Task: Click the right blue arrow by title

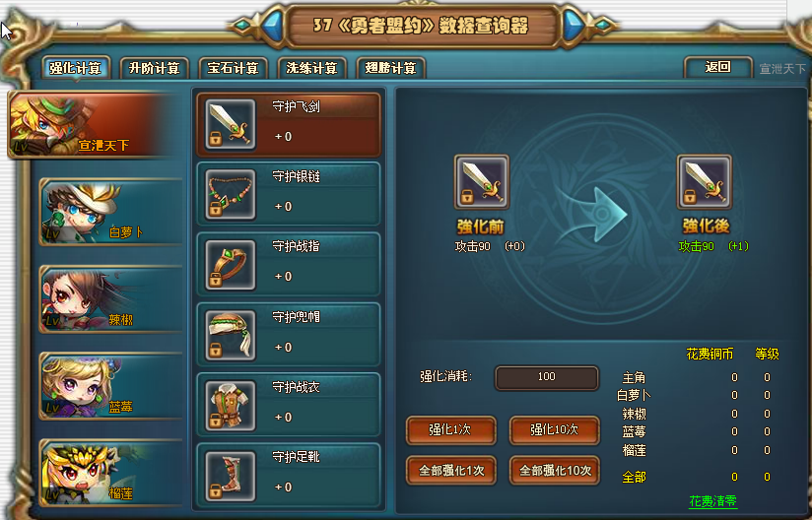Action: [574, 25]
